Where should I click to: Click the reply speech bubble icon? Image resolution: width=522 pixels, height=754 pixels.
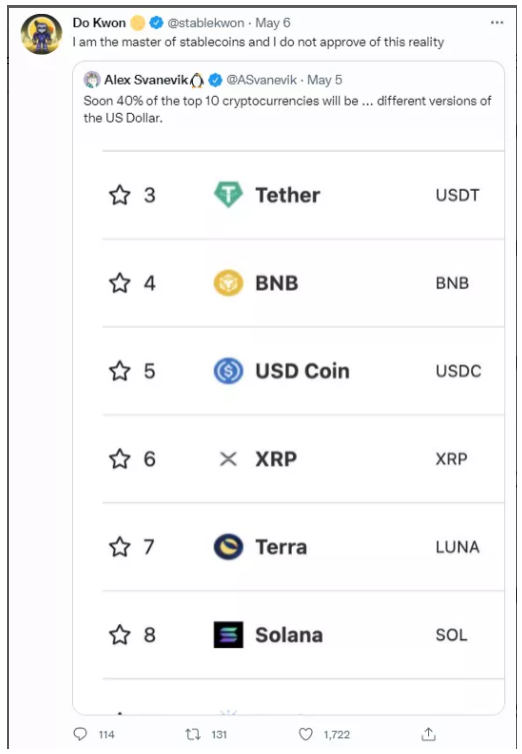pos(80,734)
